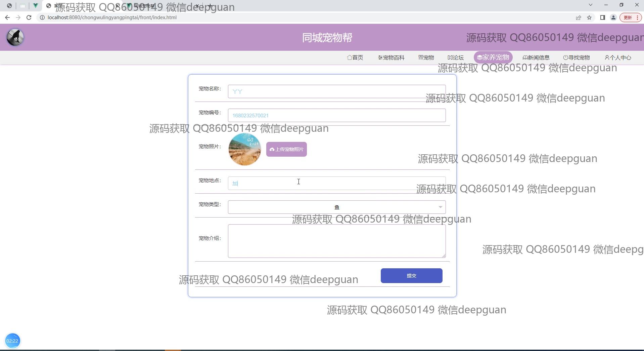Click the uploaded pet photo thumbnail
The image size is (644, 351).
[x=244, y=149]
